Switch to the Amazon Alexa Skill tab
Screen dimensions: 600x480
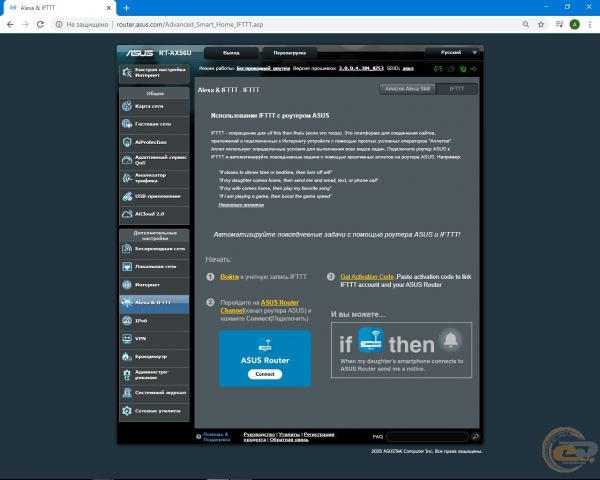click(x=408, y=89)
